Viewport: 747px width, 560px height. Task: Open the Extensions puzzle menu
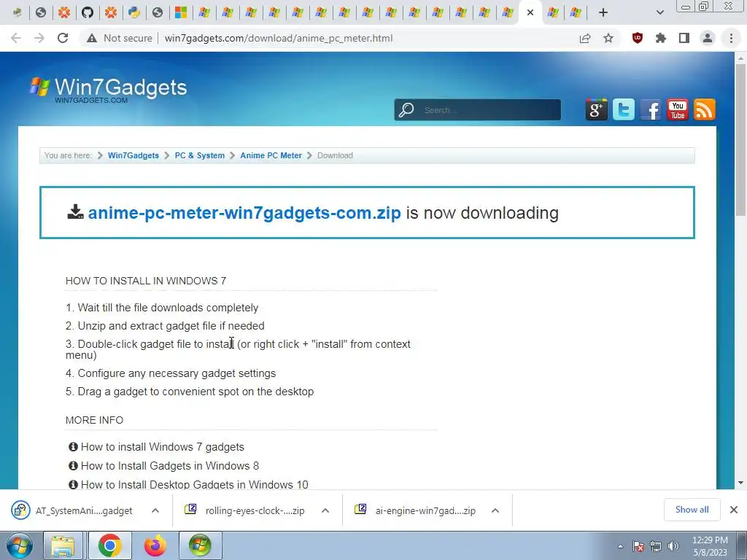pyautogui.click(x=661, y=38)
